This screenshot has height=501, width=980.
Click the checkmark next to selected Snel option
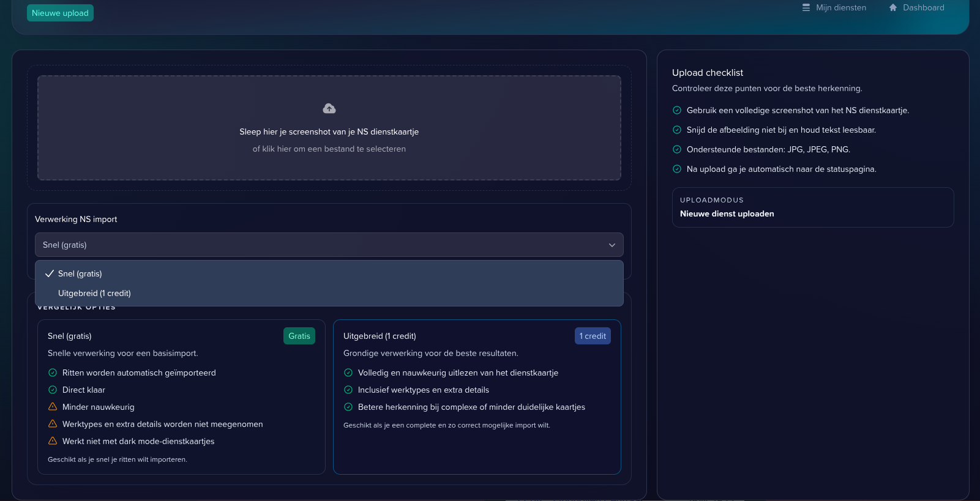pos(50,273)
